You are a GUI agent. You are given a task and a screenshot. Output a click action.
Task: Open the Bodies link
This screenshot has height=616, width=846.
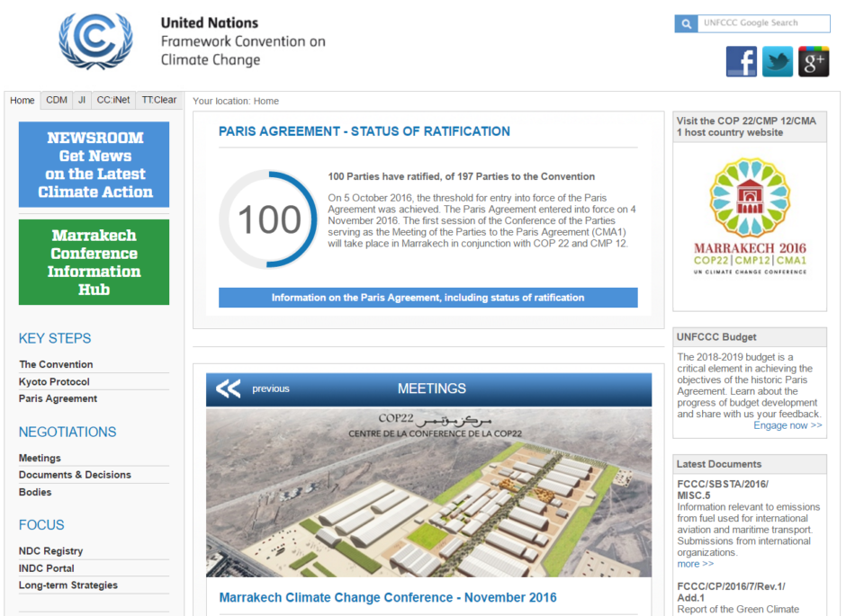35,492
